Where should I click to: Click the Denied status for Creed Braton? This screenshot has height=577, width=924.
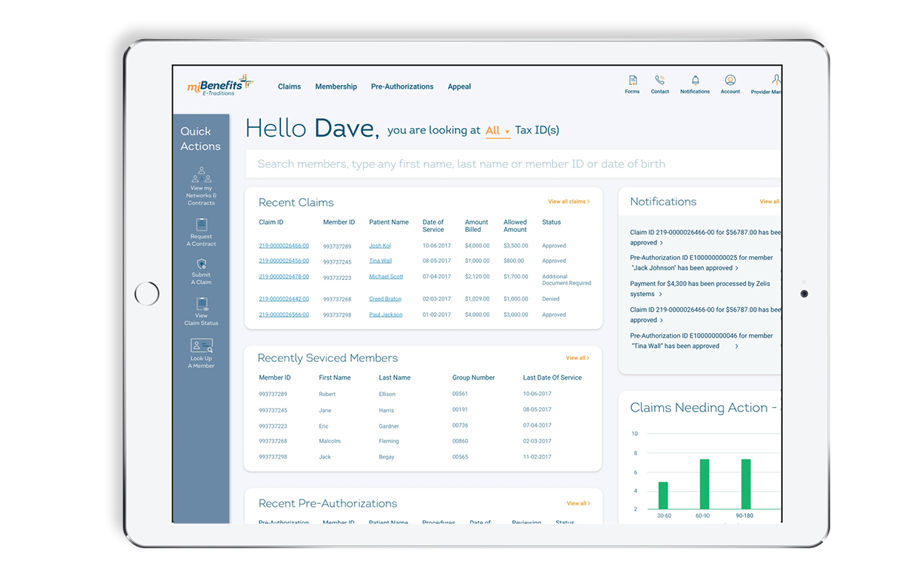pos(551,299)
